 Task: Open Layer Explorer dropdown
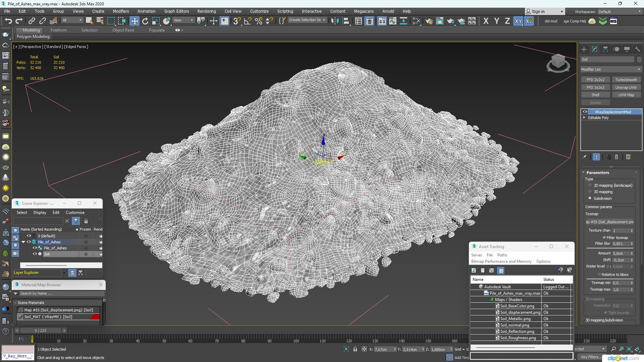[x=64, y=273]
